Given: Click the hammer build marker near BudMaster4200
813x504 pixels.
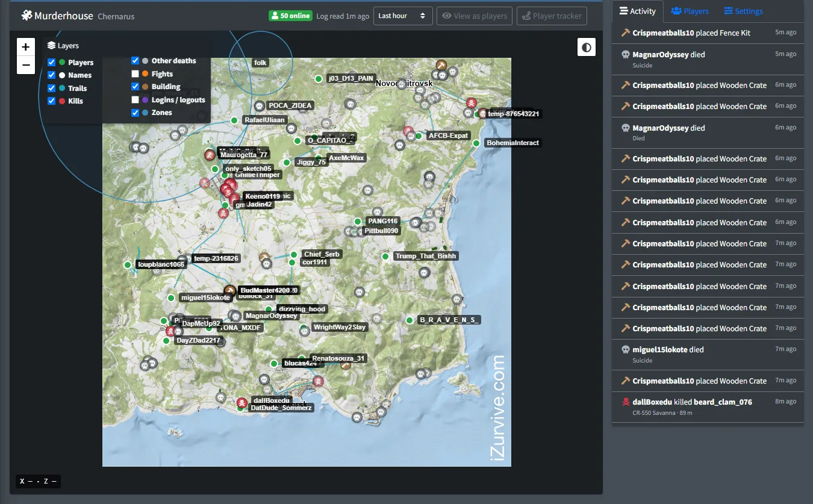Looking at the screenshot, I should point(229,290).
